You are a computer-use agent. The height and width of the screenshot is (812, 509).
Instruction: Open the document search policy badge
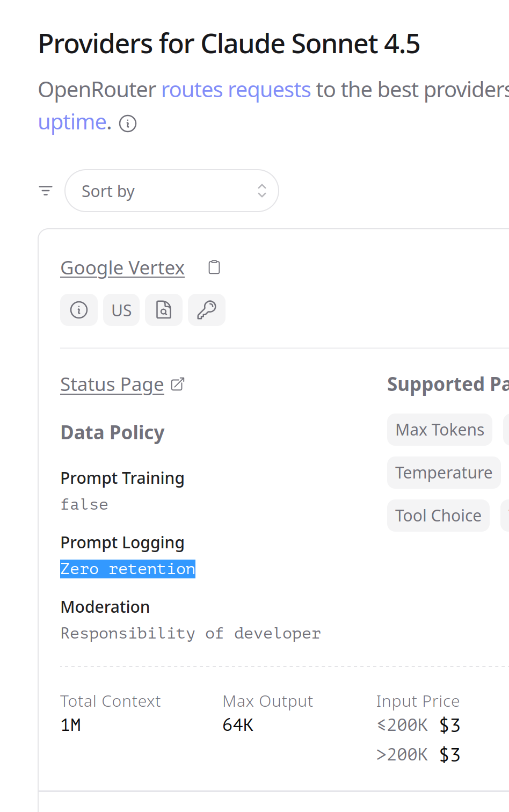point(164,310)
